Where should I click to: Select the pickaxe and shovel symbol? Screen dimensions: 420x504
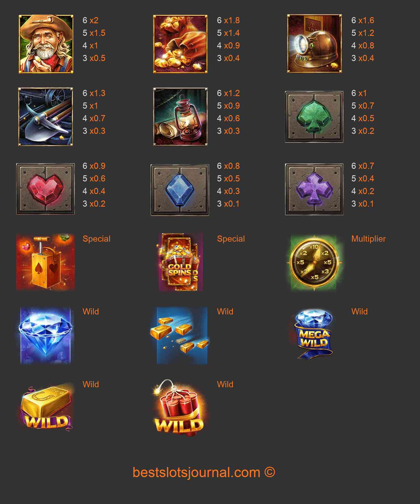(x=45, y=117)
